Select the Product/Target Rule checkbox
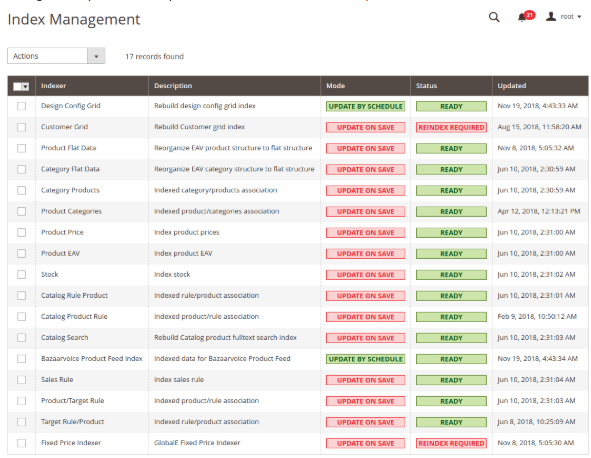 pyautogui.click(x=21, y=401)
